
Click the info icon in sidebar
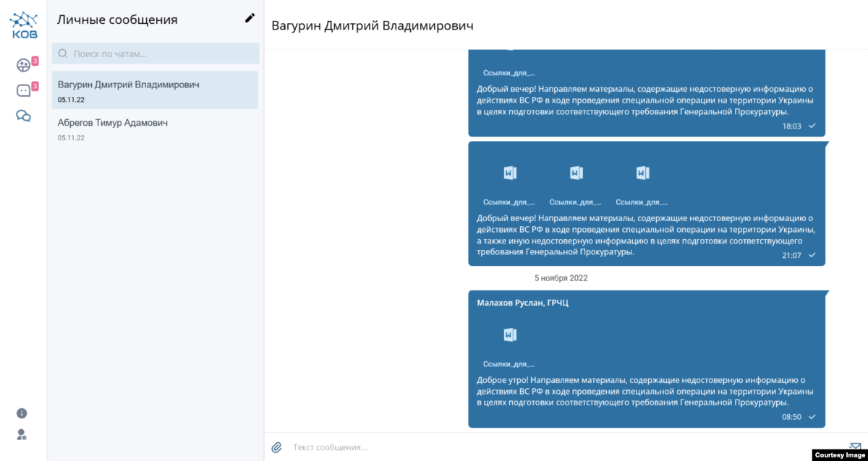(22, 413)
